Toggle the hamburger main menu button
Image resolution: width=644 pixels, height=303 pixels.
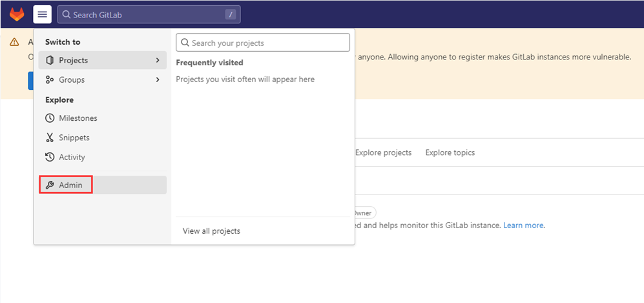[x=42, y=14]
